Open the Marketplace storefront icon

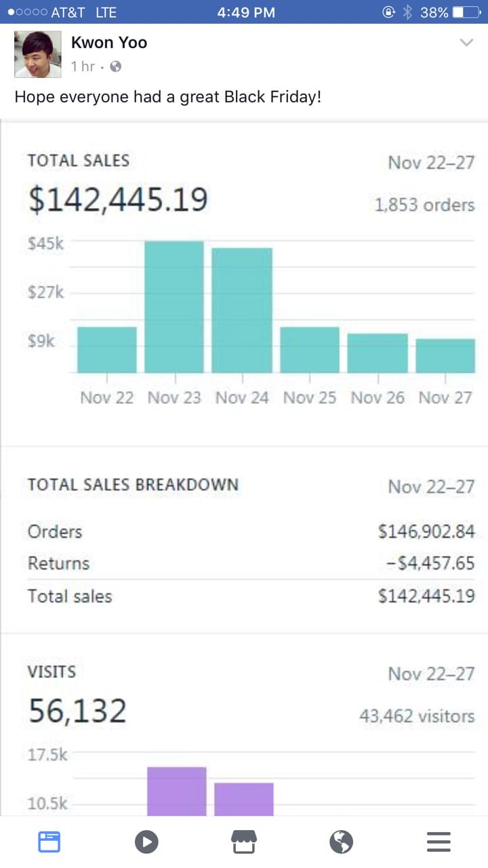(x=244, y=841)
